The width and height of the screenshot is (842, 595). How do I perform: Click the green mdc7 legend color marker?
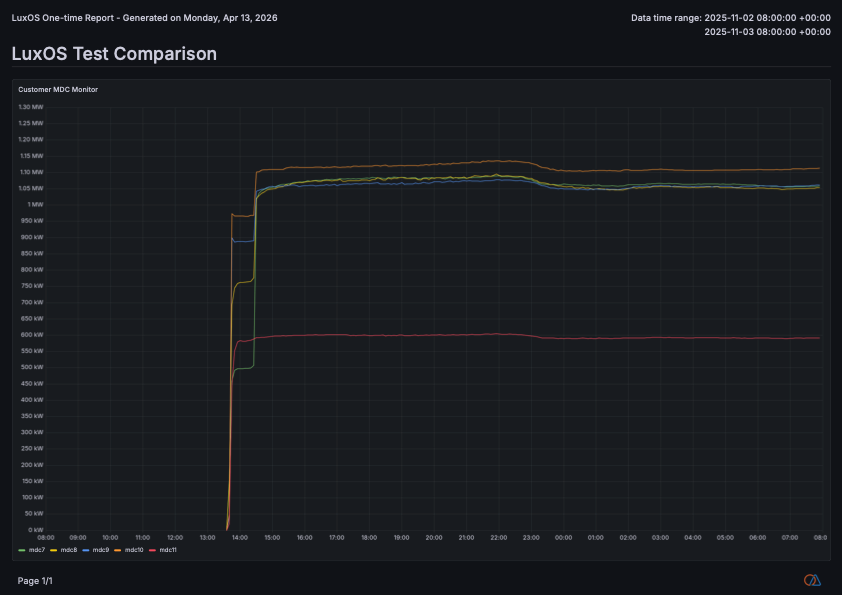click(23, 550)
